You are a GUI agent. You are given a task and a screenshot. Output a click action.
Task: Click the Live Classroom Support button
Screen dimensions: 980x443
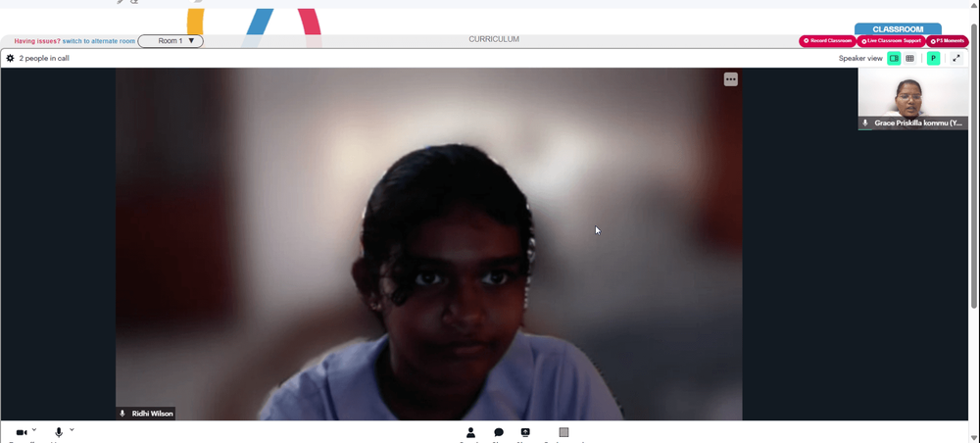pyautogui.click(x=891, y=41)
